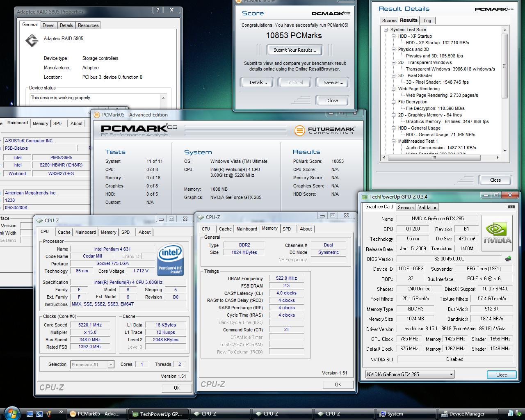Collapse HDD - XP Startup node
The image size is (525, 420).
tap(394, 36)
